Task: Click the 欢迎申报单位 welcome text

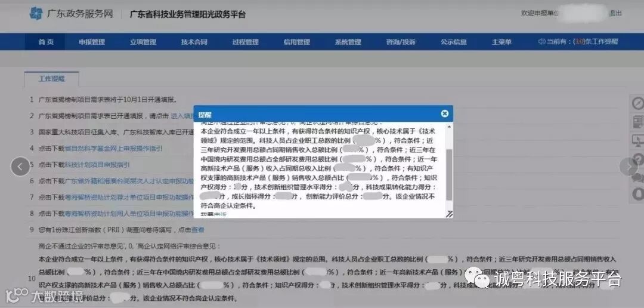Action: pos(540,13)
